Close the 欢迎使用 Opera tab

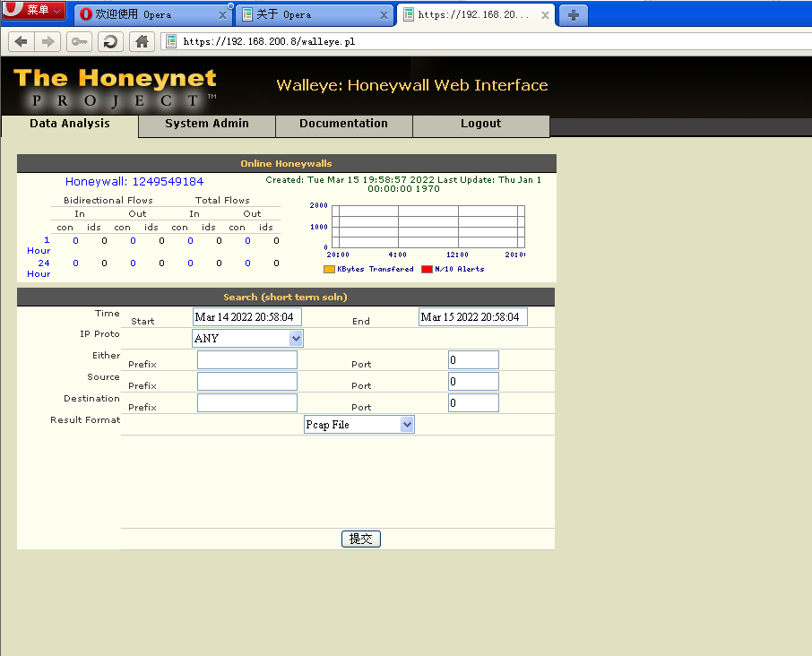[x=222, y=15]
